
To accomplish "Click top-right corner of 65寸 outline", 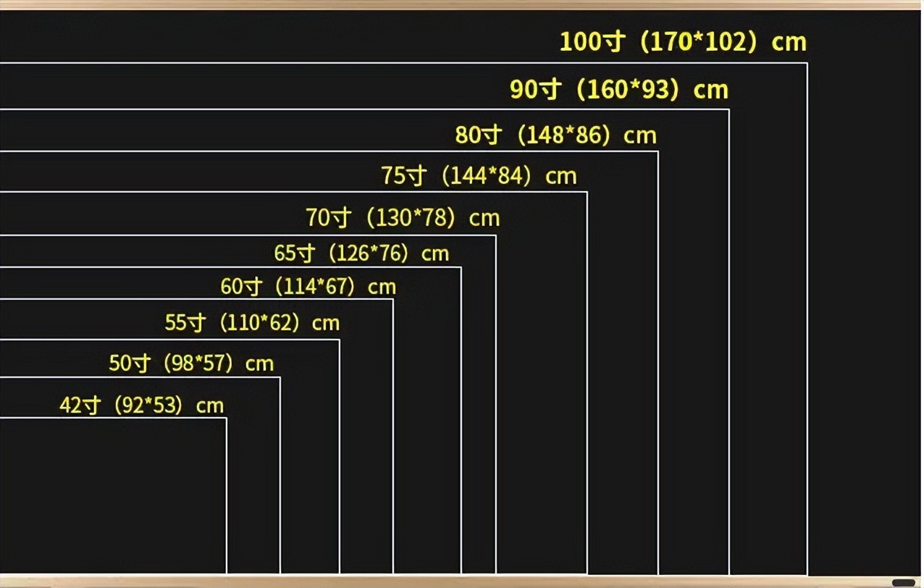I will (x=461, y=268).
